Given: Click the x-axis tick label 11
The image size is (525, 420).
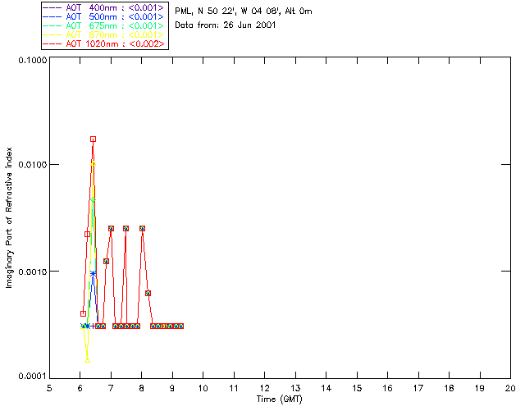Looking at the screenshot, I should (234, 388).
